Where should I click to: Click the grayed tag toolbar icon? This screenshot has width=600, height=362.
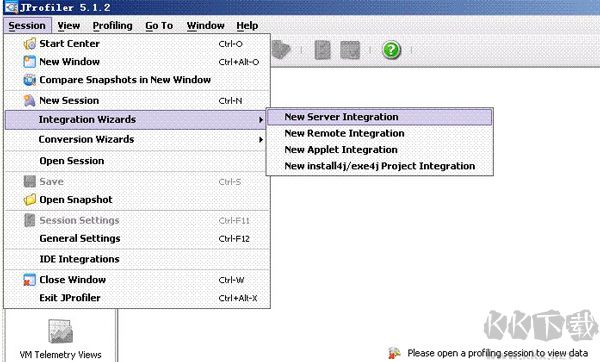tap(281, 50)
